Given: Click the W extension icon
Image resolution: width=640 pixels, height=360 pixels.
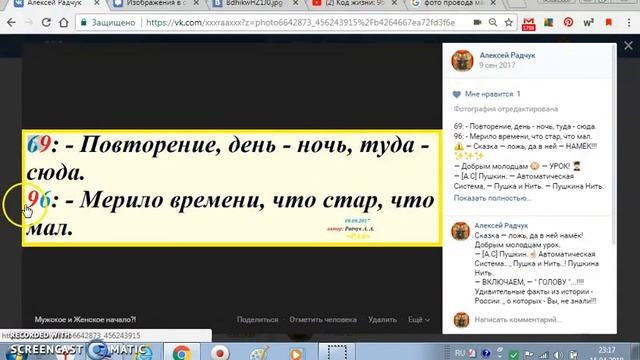Looking at the screenshot, I should (x=588, y=23).
